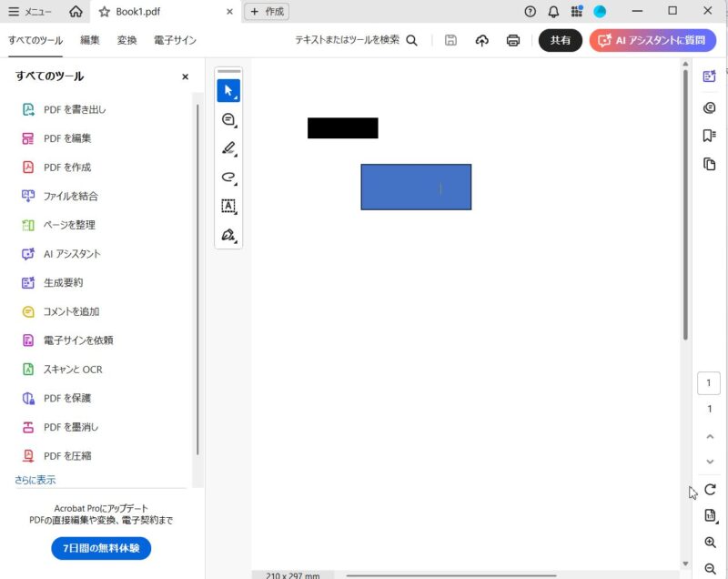The width and height of the screenshot is (728, 579).
Task: Click the search tool magnifier
Action: click(x=412, y=40)
